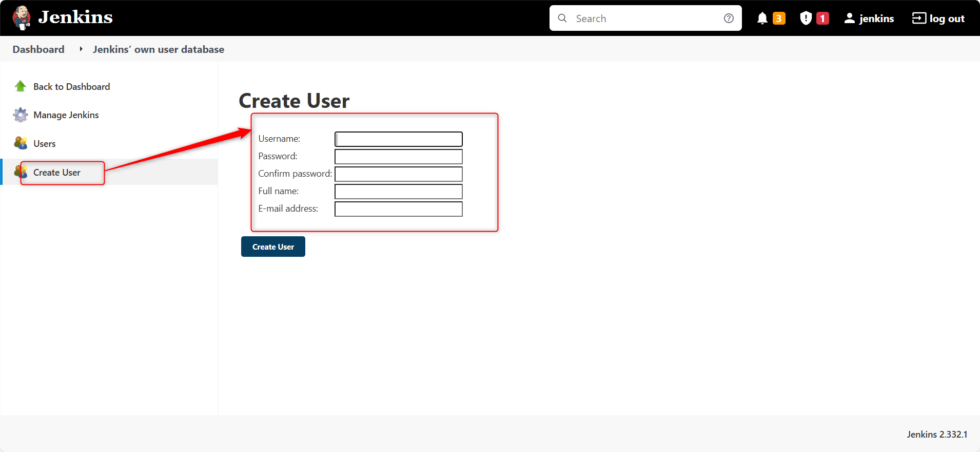Image resolution: width=980 pixels, height=452 pixels.
Task: Focus the Username text field
Action: click(x=399, y=139)
